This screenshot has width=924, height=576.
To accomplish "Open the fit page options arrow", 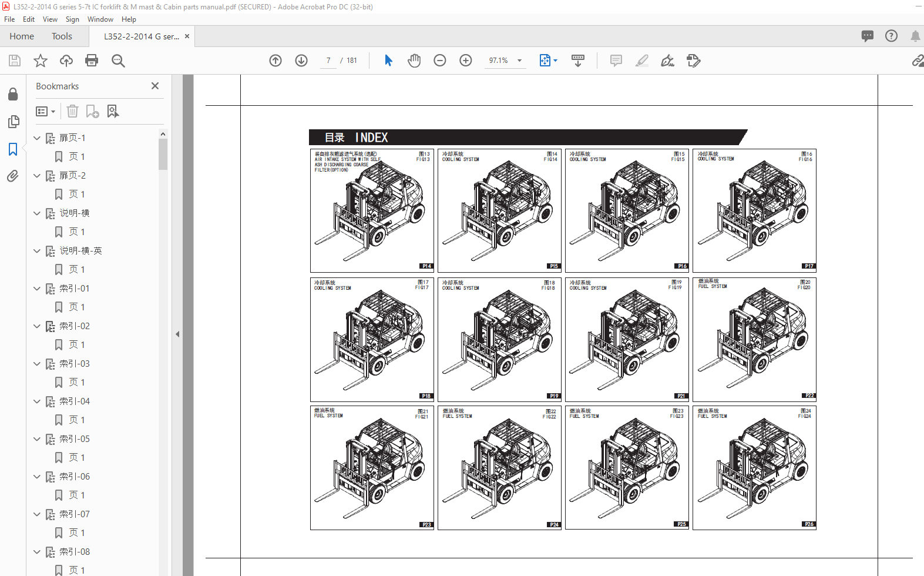I will point(555,61).
